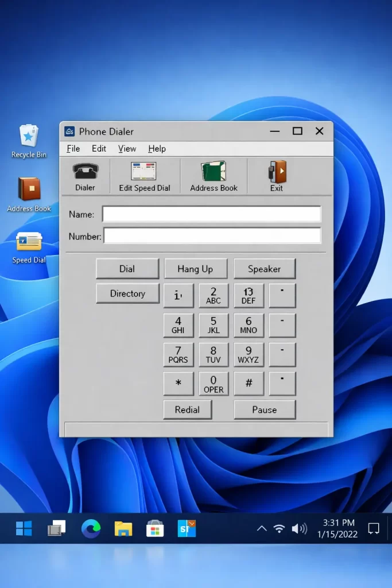Open Task View on taskbar
Viewport: 392px width, 588px height.
(x=56, y=528)
